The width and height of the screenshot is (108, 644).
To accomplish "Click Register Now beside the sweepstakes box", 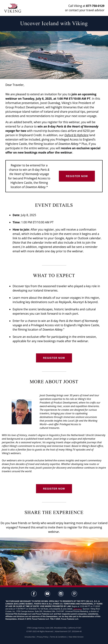I will (77, 176).
